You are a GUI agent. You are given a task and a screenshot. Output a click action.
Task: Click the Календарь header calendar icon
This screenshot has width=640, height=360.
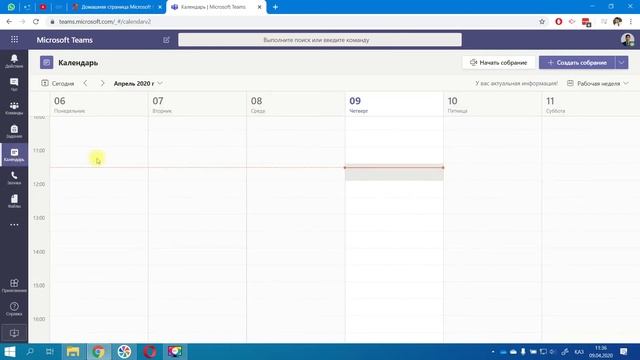click(x=47, y=62)
